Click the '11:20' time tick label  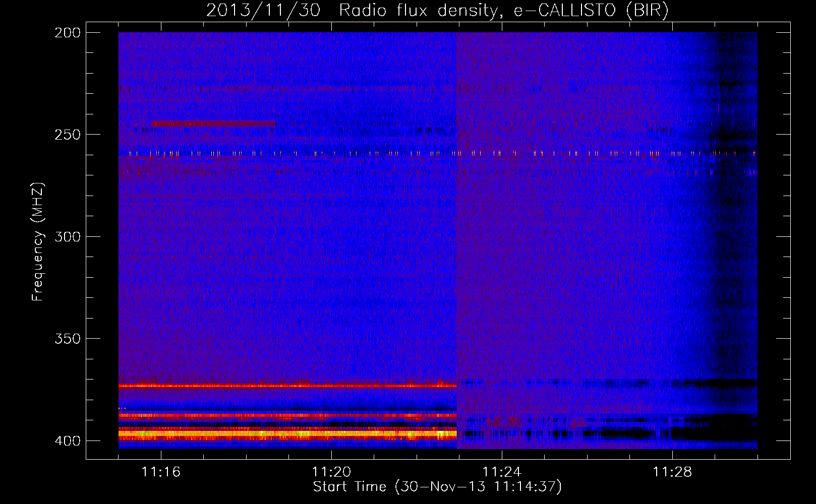click(x=331, y=472)
